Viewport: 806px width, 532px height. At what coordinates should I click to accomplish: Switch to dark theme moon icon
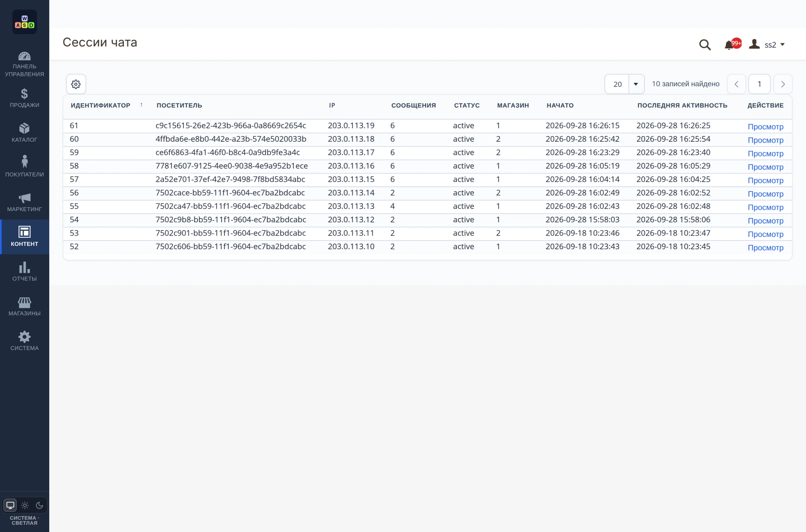pos(39,505)
